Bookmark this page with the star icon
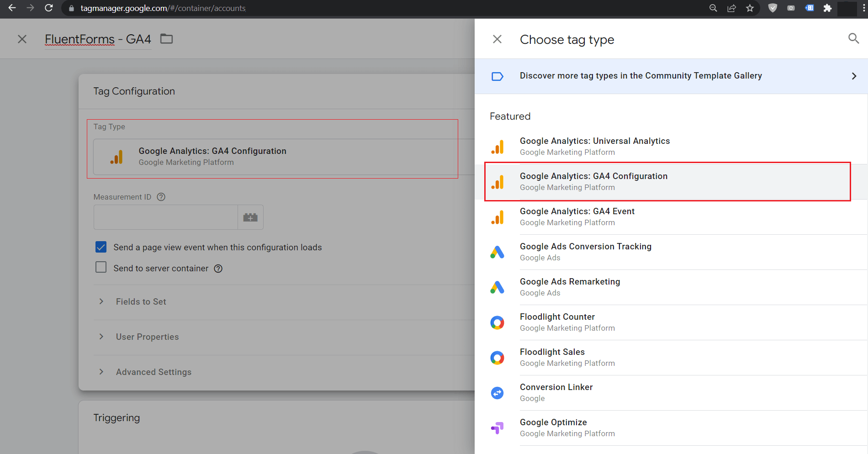 (750, 8)
